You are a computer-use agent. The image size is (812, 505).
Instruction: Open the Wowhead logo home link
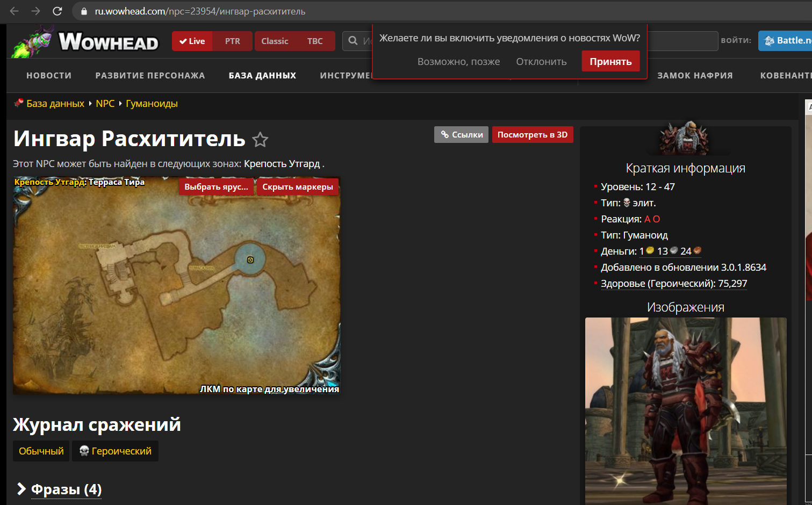point(86,41)
